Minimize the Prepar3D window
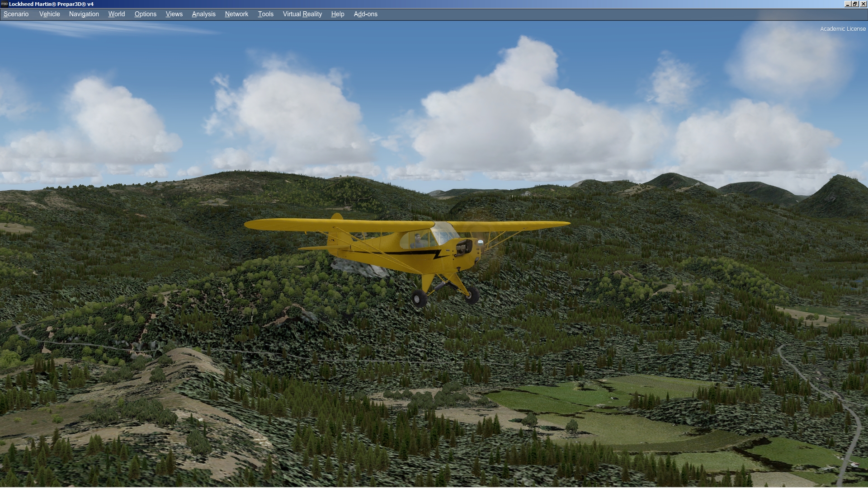 point(847,4)
